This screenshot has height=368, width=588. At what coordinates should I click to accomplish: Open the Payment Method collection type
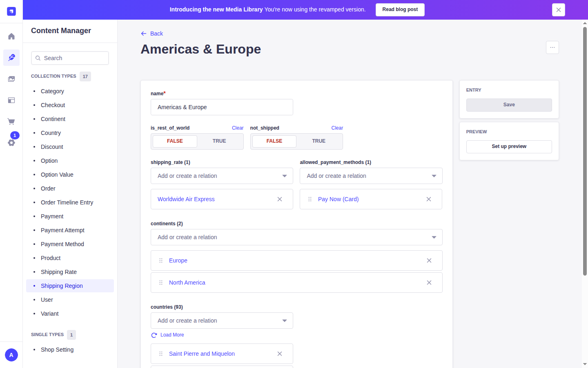click(62, 244)
